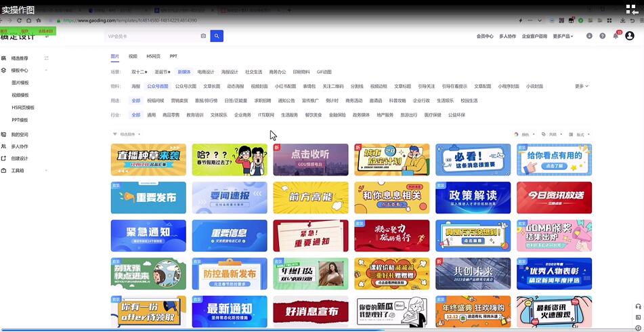The width and height of the screenshot is (644, 332).
Task: Select the 全部 filter under 用途
Action: tap(136, 100)
